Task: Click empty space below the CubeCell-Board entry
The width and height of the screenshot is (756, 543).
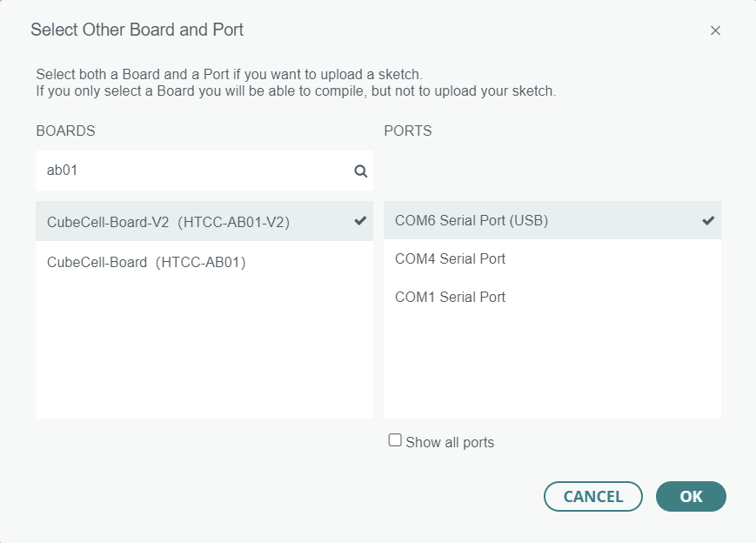Action: [x=204, y=348]
